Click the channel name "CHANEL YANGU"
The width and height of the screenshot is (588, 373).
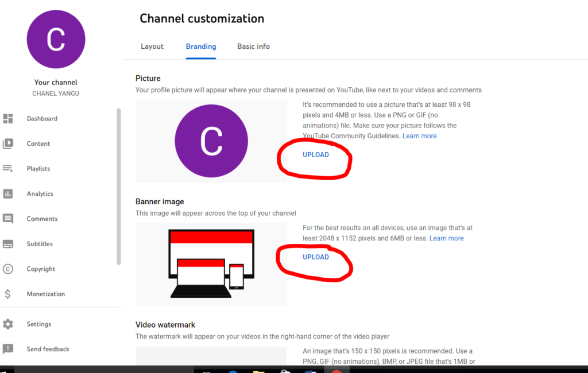[56, 94]
